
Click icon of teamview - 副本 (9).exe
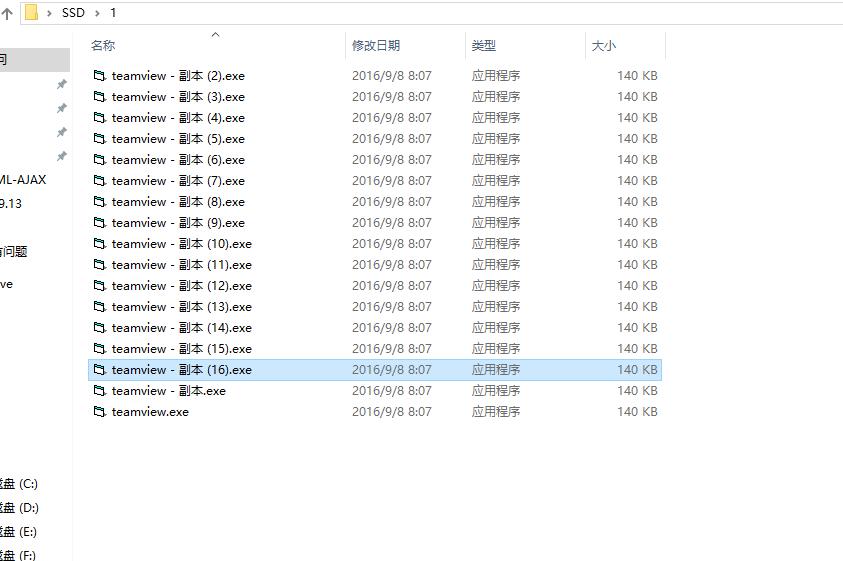point(99,223)
